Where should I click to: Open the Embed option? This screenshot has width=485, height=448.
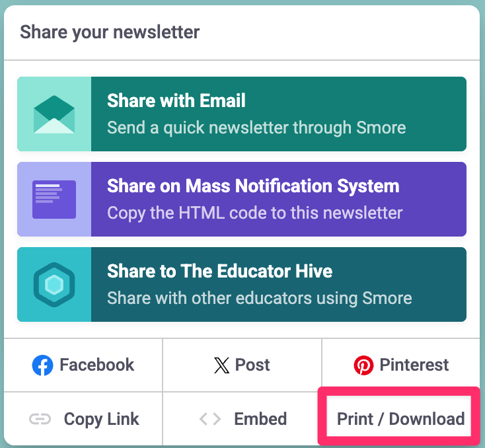[243, 420]
